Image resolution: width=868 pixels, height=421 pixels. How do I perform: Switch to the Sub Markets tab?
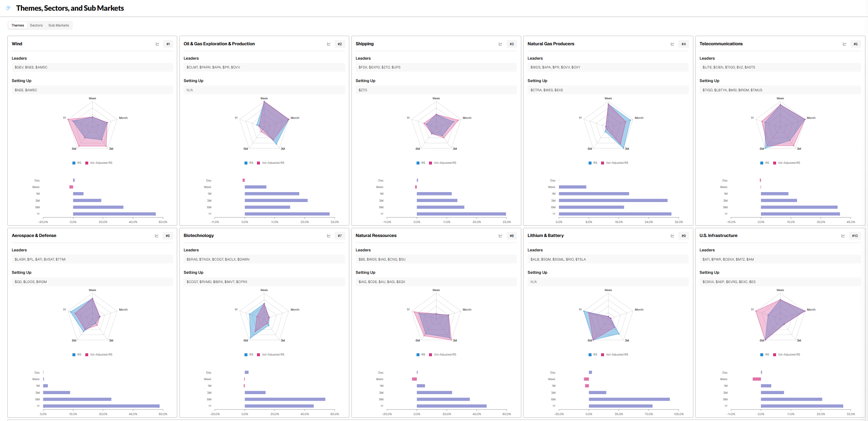(x=58, y=25)
